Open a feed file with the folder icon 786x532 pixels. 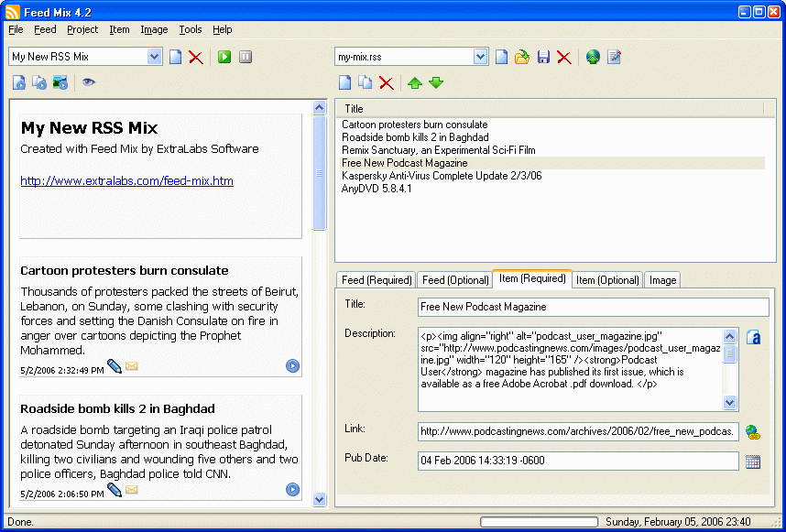click(x=522, y=57)
